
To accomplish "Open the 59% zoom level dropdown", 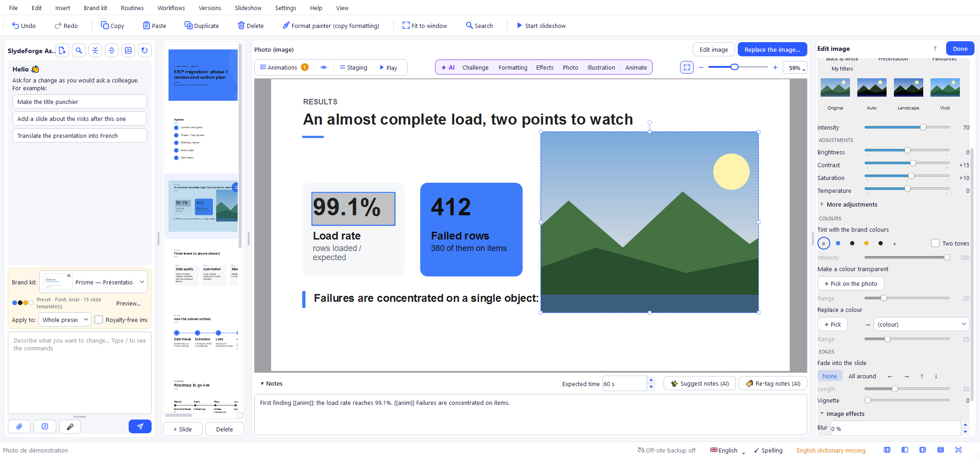I will pos(795,68).
